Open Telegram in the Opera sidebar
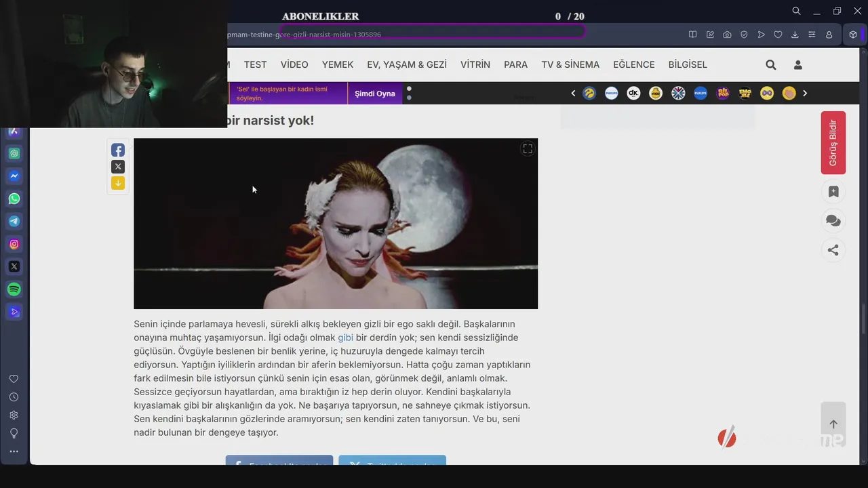868x488 pixels. [x=14, y=221]
